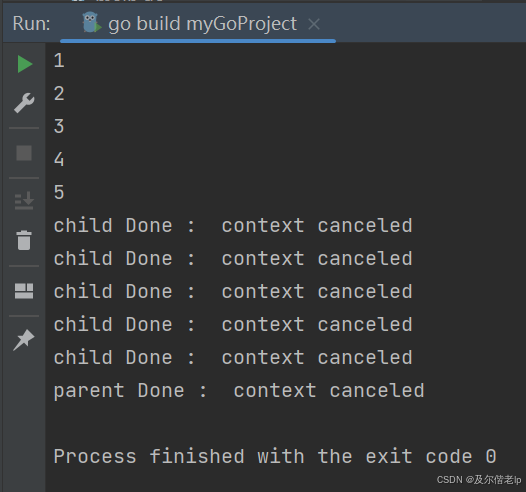
Task: Click Process finished with exit code line
Action: click(x=275, y=456)
